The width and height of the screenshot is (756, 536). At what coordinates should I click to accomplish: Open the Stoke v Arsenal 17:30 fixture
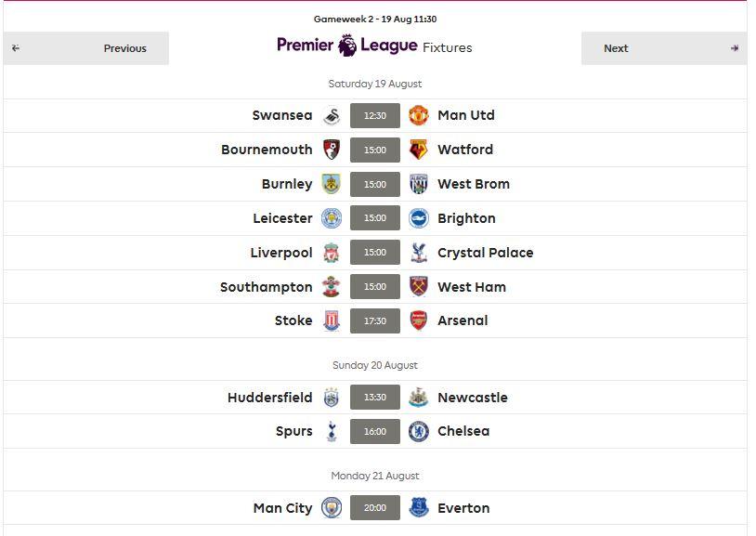pos(375,320)
